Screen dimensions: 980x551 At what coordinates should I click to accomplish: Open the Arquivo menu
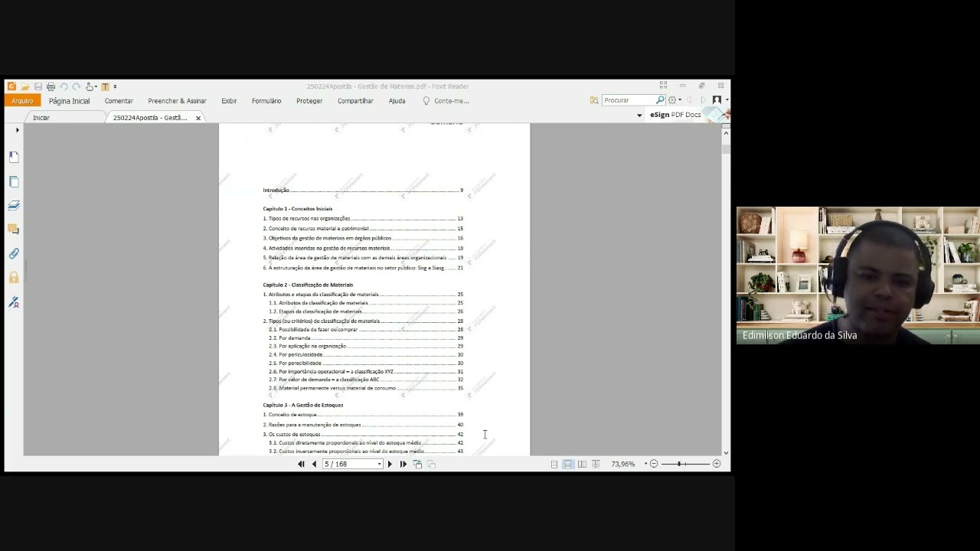click(22, 101)
